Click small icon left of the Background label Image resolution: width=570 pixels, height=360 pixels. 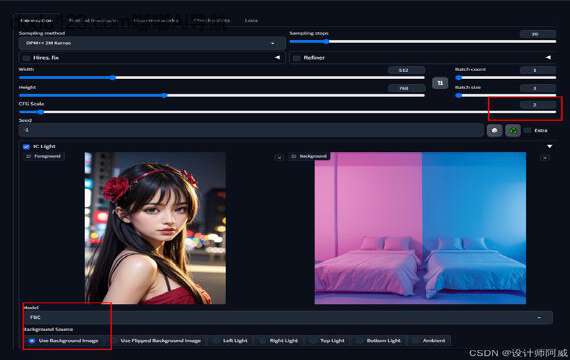tap(279, 157)
